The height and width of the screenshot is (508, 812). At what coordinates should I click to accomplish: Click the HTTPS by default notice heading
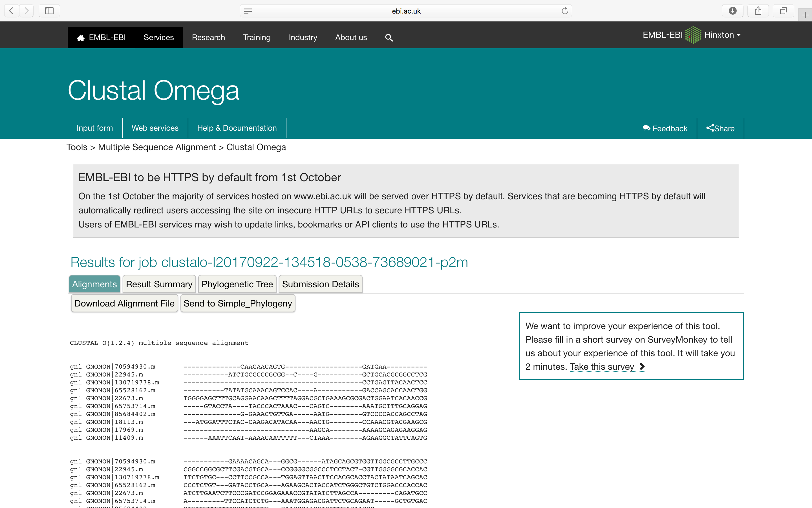click(x=209, y=178)
